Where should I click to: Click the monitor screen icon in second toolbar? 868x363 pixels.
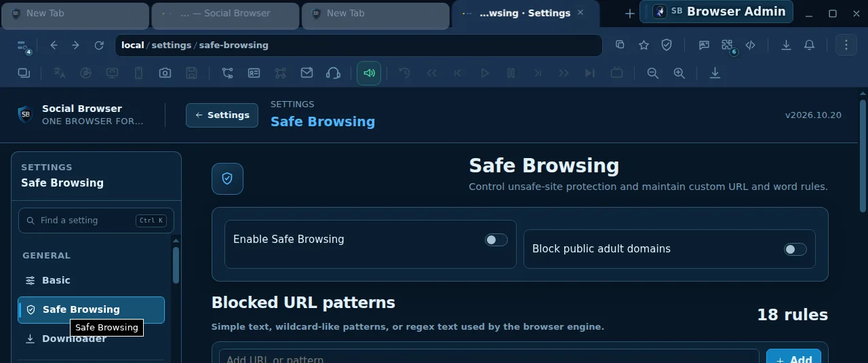tap(113, 73)
